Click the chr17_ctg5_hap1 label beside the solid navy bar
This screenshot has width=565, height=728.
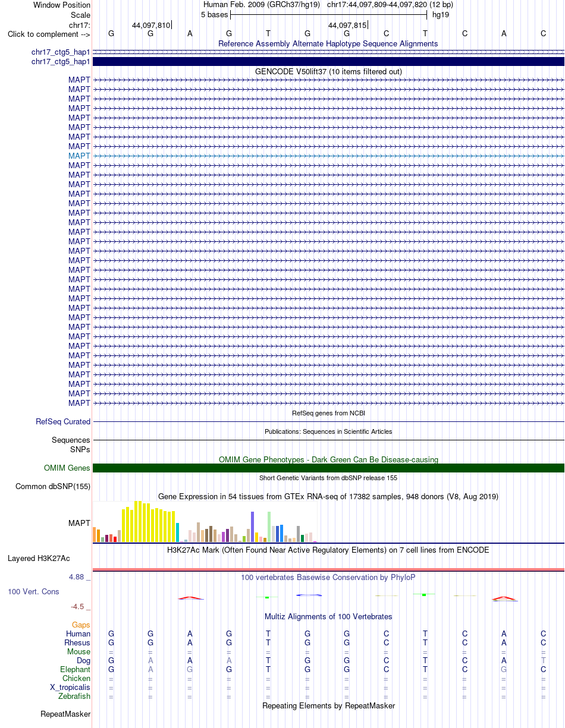[61, 62]
